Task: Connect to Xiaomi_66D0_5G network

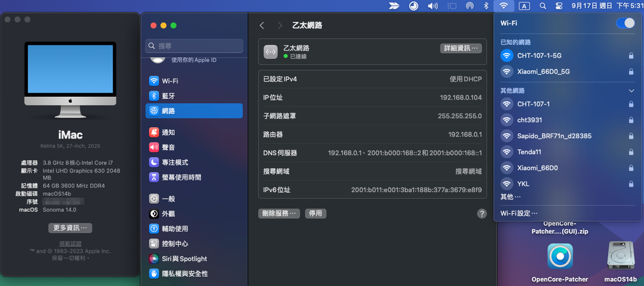Action: (x=567, y=72)
